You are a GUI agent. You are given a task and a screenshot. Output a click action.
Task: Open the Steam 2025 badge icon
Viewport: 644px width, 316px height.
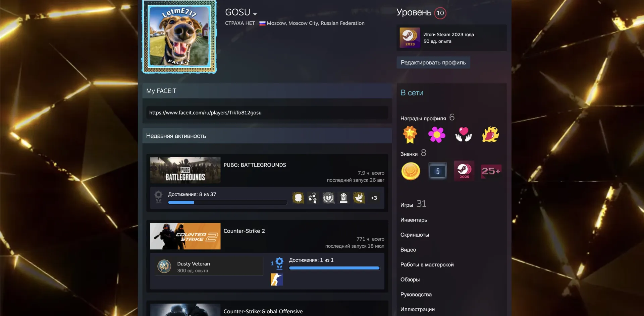[464, 171]
